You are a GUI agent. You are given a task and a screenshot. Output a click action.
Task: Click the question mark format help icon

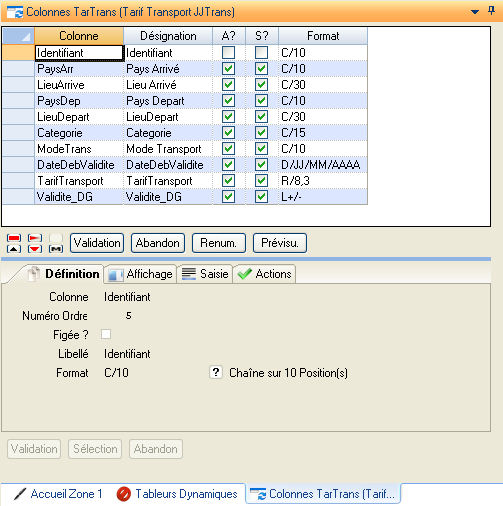pos(216,372)
